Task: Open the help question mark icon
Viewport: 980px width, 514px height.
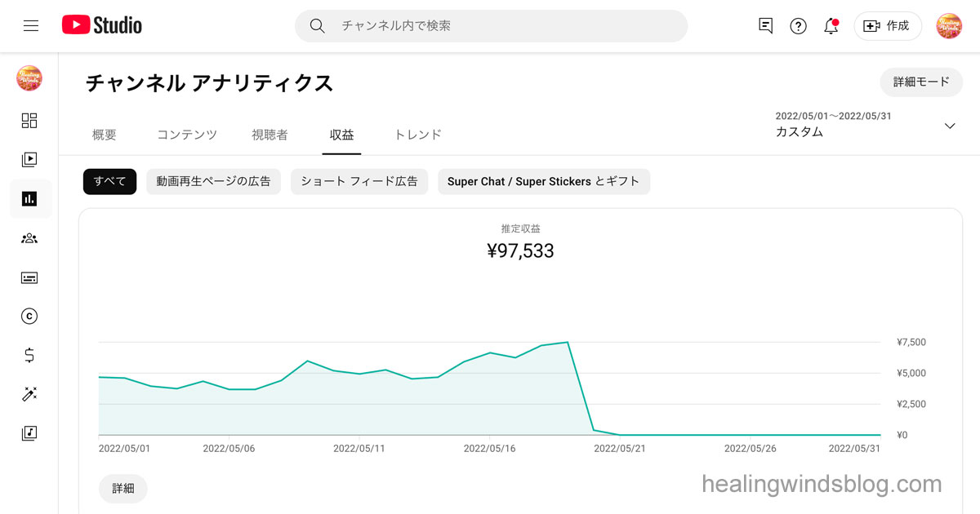Action: click(x=798, y=26)
